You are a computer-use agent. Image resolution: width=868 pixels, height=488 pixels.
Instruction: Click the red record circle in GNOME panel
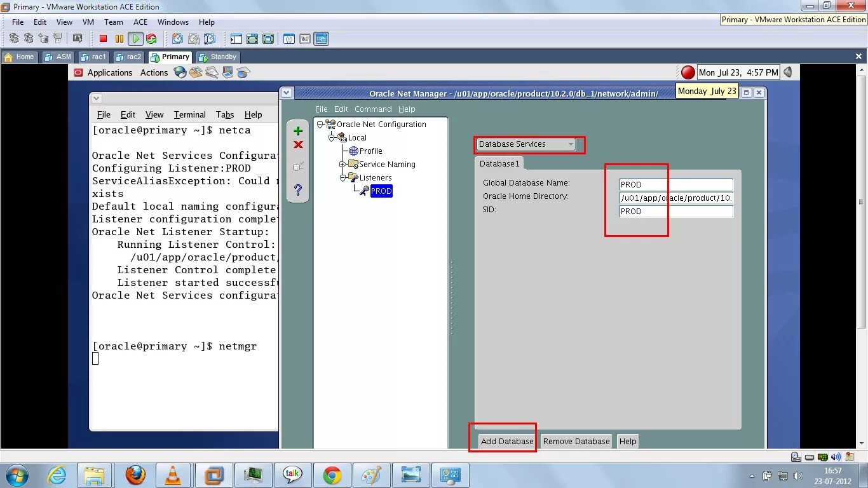coord(688,72)
